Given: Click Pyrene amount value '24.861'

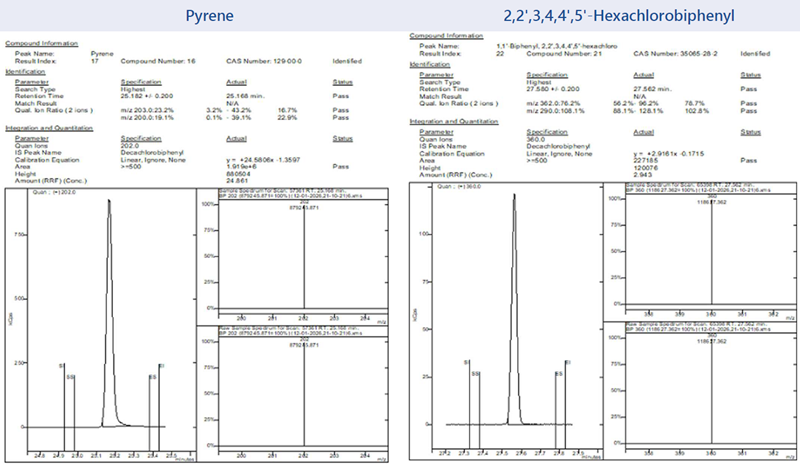Looking at the screenshot, I should point(237,181).
